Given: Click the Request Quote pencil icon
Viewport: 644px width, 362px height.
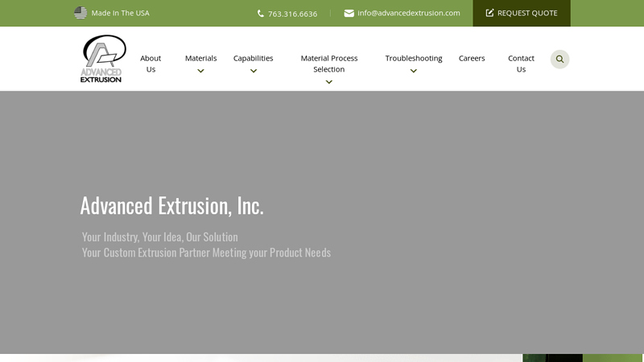Looking at the screenshot, I should [x=489, y=13].
